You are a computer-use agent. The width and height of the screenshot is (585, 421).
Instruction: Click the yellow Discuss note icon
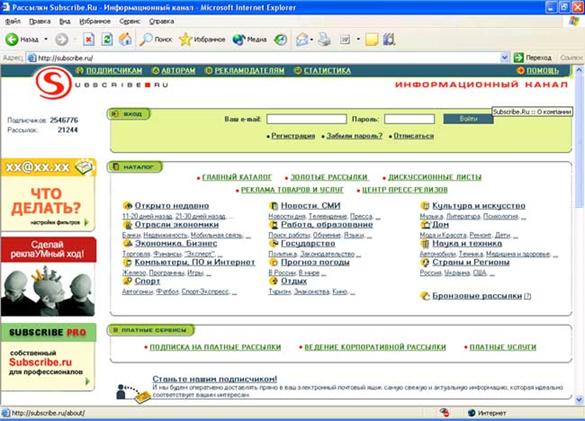tap(372, 39)
